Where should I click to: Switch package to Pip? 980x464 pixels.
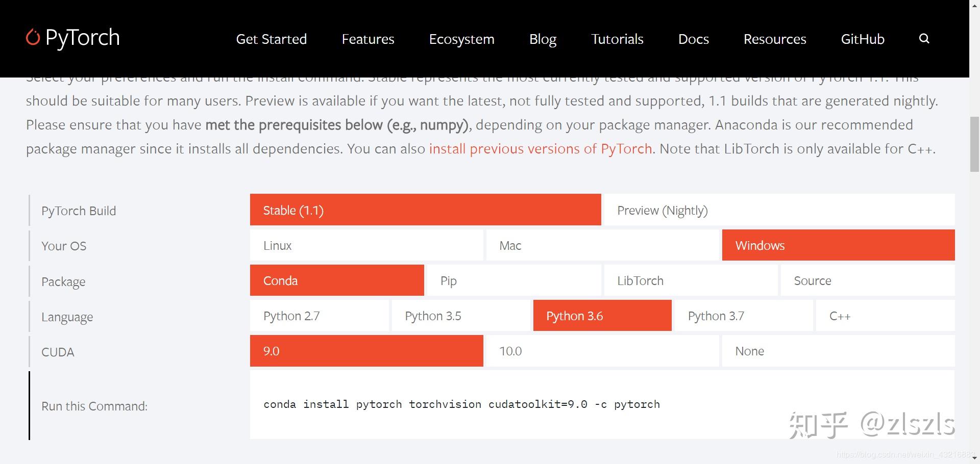pyautogui.click(x=513, y=280)
